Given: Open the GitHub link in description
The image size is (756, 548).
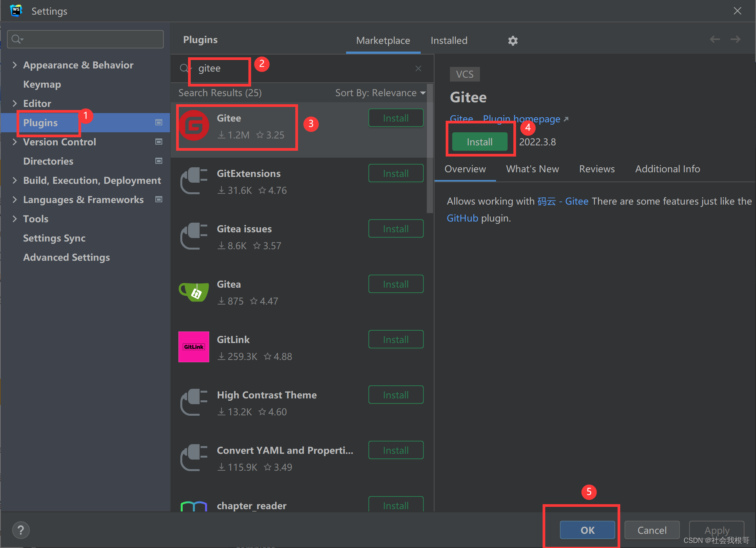Looking at the screenshot, I should tap(462, 218).
